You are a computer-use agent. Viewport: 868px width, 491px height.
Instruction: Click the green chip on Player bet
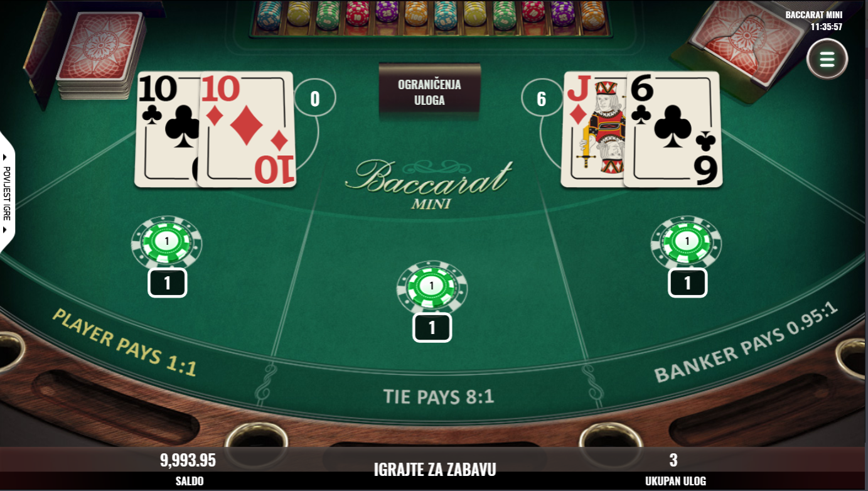click(x=166, y=242)
